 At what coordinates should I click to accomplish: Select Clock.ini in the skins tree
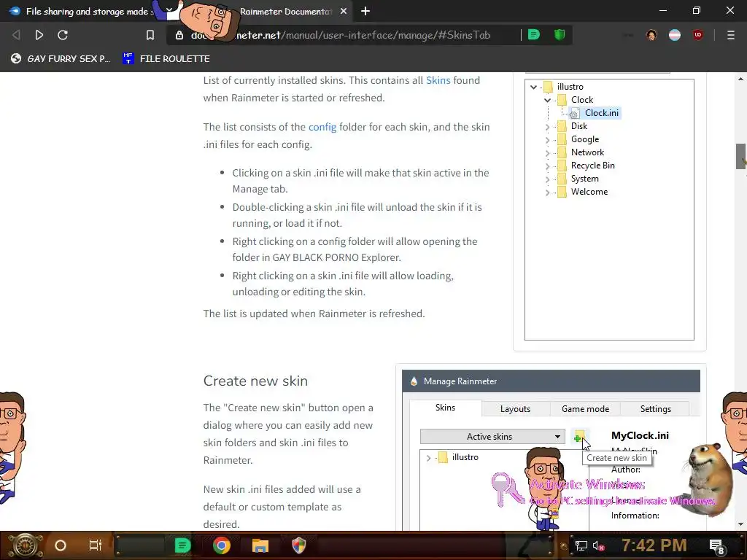[601, 113]
